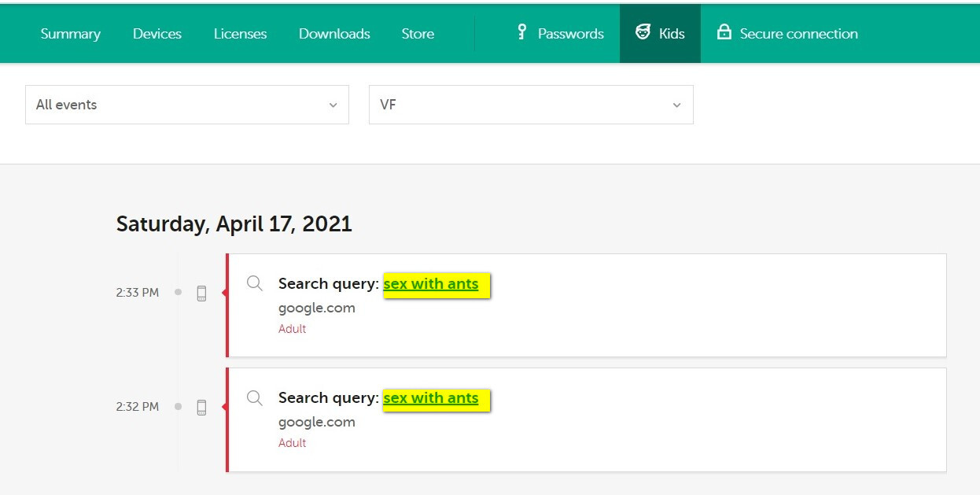Image resolution: width=980 pixels, height=495 pixels.
Task: Open the All events filter dropdown
Action: [x=186, y=105]
